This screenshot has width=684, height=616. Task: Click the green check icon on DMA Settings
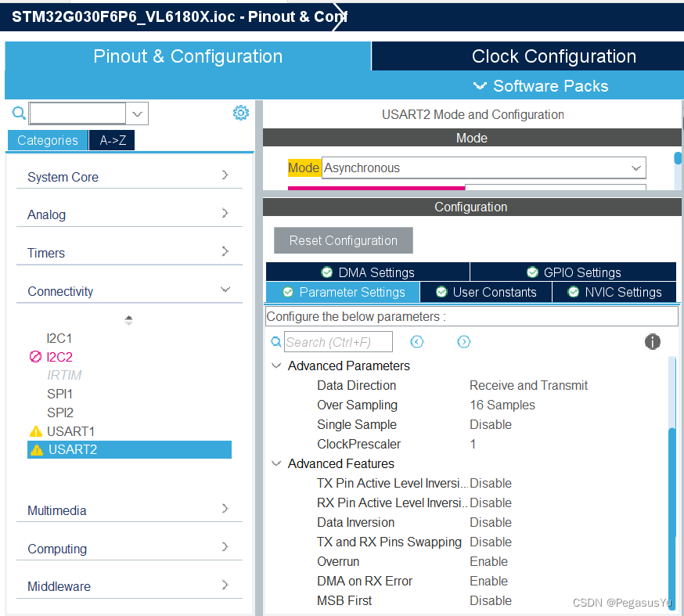(x=326, y=272)
